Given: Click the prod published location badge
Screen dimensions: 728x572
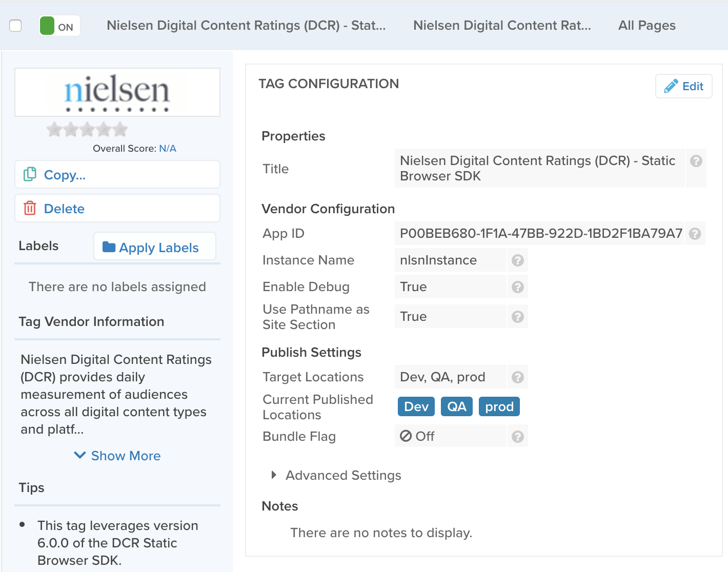Looking at the screenshot, I should coord(499,406).
